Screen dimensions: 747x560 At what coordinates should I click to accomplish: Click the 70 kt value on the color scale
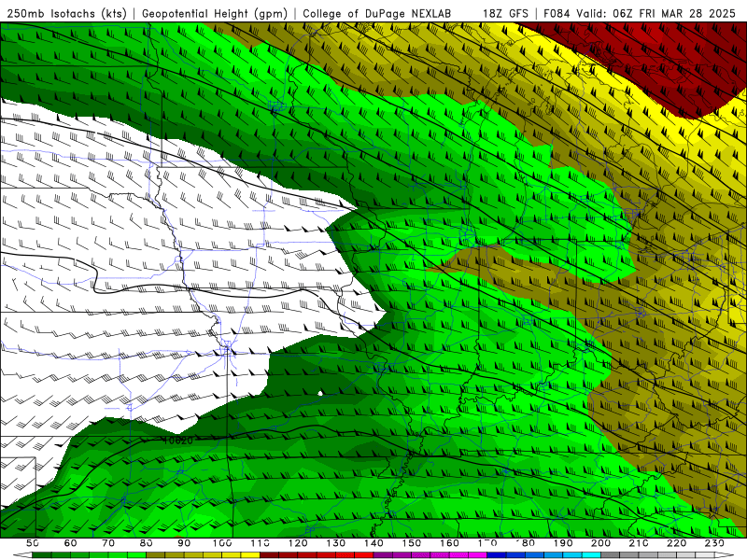tap(108, 543)
